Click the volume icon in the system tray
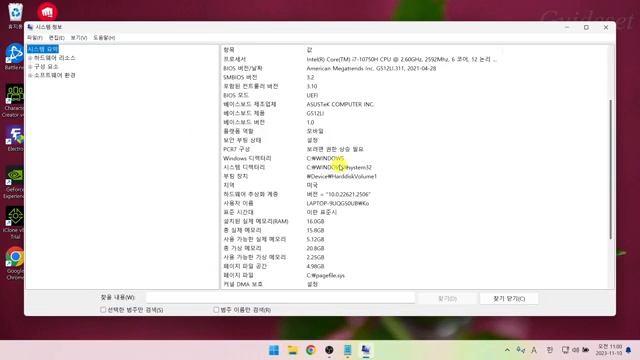Viewport: 640px width, 360px height. point(576,350)
